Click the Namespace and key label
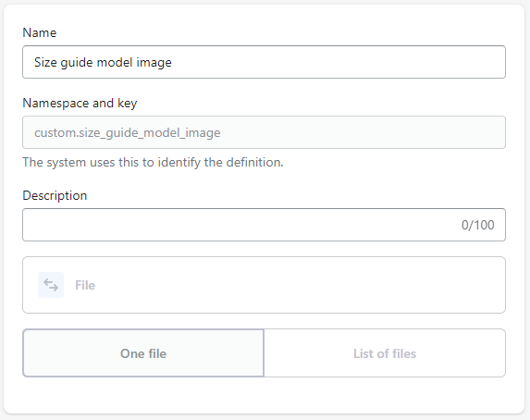Screen dimensions: 530x420 click(80, 103)
